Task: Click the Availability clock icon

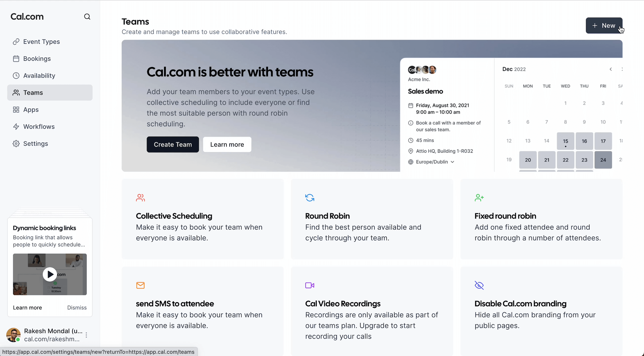Action: [16, 76]
